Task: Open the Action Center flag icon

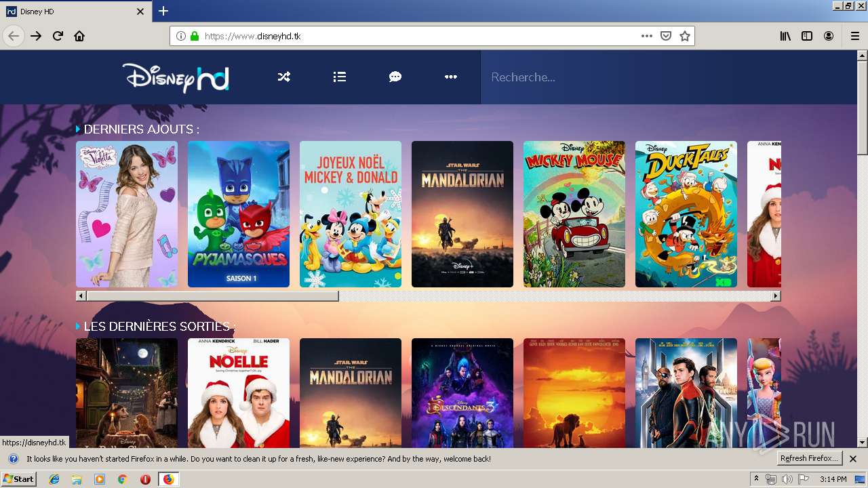Action: (x=804, y=479)
